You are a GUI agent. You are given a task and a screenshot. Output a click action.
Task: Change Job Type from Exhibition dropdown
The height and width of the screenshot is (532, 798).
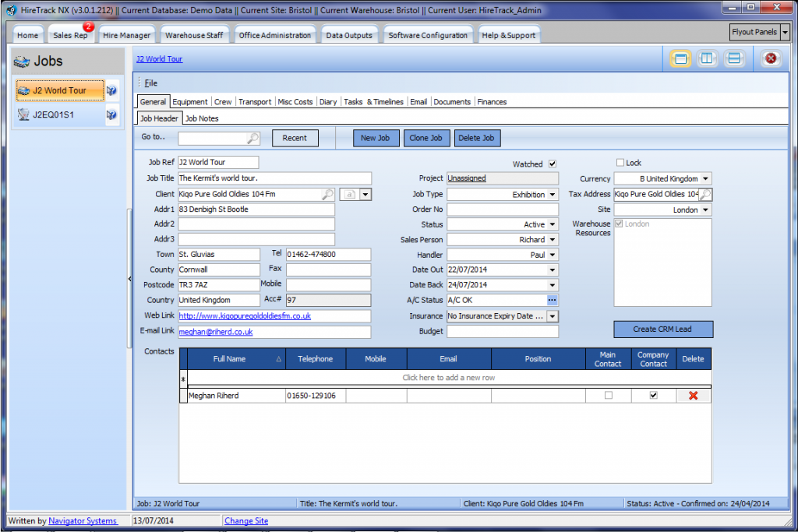[553, 194]
